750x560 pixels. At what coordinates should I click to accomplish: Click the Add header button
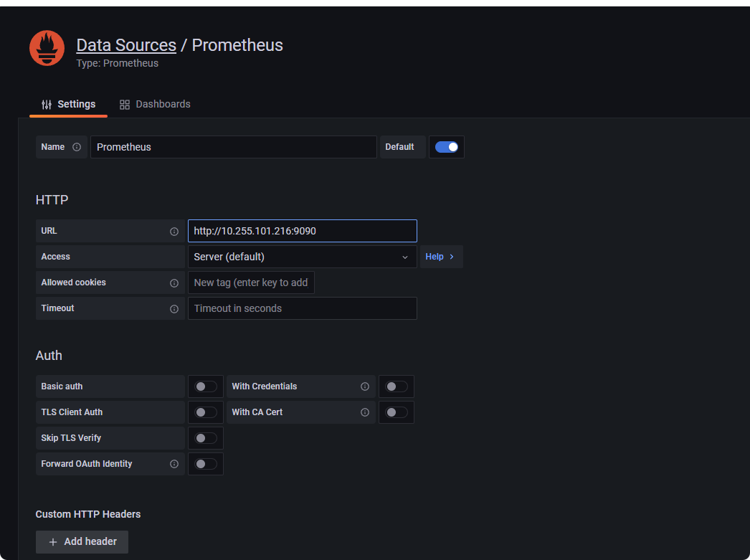(x=82, y=542)
